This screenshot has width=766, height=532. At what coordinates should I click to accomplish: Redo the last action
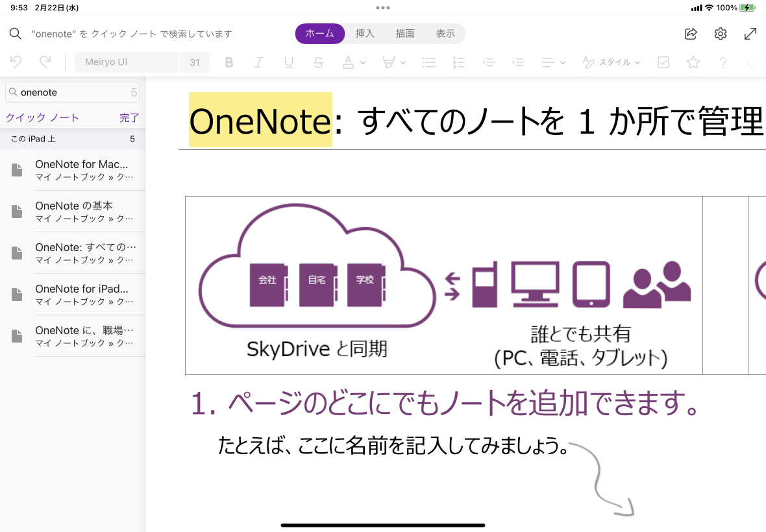(x=45, y=62)
